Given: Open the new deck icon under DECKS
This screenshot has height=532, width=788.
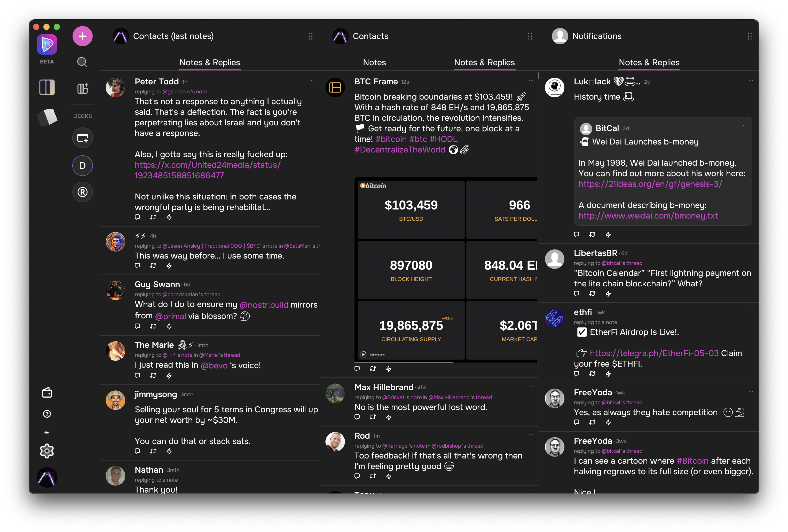Looking at the screenshot, I should click(x=82, y=138).
